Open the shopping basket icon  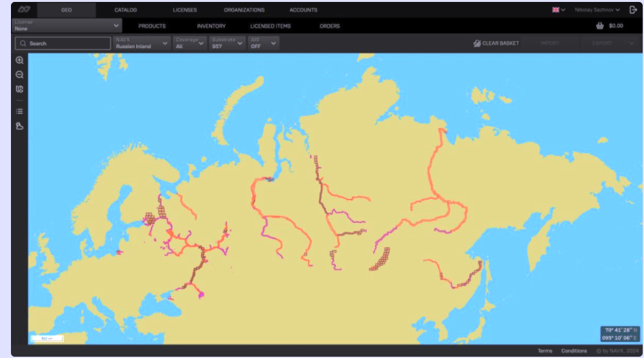pos(600,26)
